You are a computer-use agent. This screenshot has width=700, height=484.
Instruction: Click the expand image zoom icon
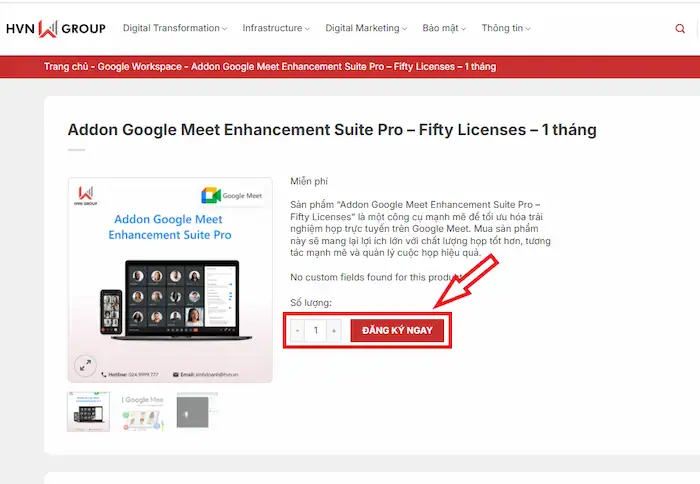click(86, 366)
